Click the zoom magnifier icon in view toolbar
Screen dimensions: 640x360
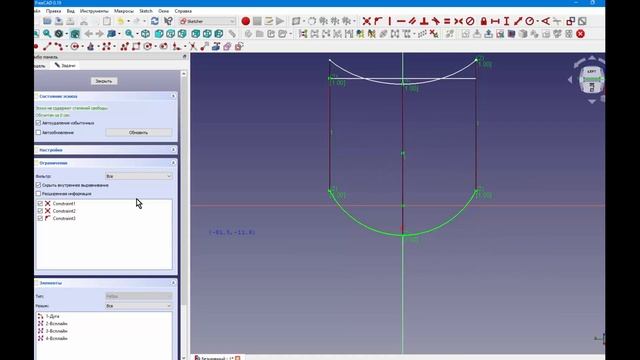tap(129, 34)
